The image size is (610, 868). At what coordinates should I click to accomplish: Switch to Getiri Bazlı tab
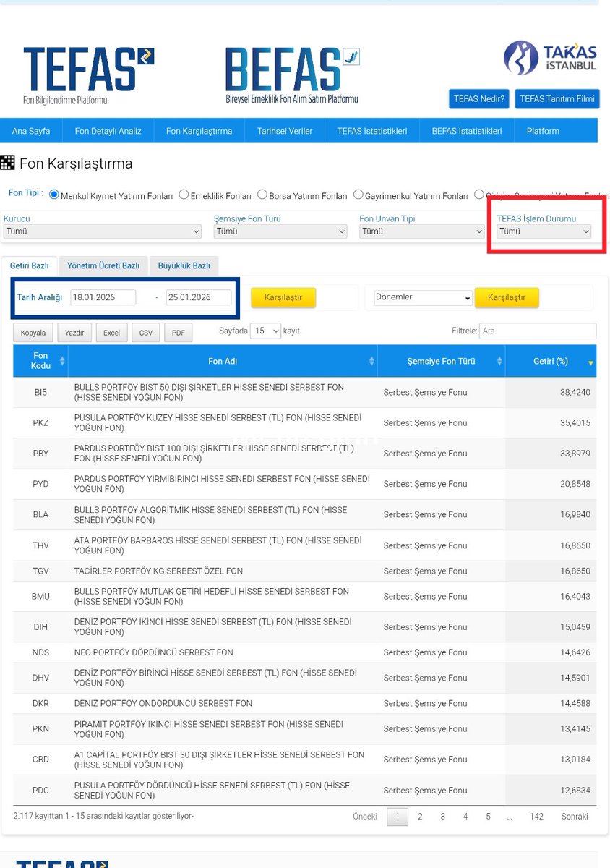(30, 265)
